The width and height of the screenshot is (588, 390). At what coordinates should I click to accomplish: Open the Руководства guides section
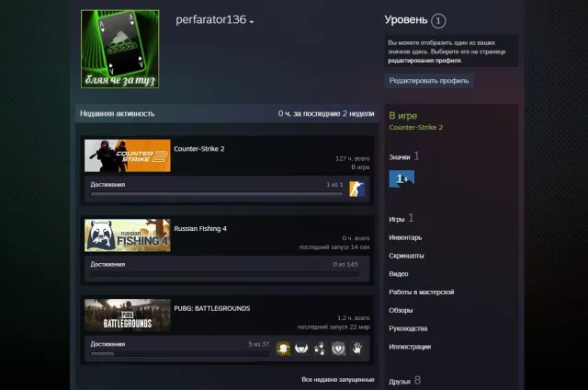point(408,328)
